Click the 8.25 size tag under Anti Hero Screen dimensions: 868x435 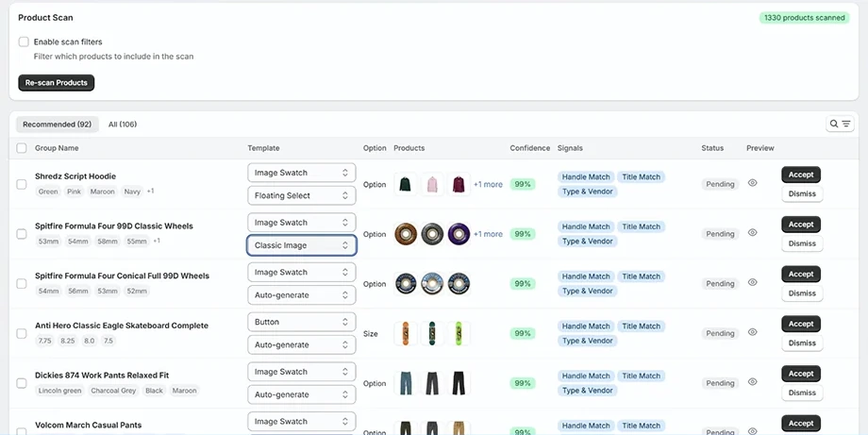68,341
